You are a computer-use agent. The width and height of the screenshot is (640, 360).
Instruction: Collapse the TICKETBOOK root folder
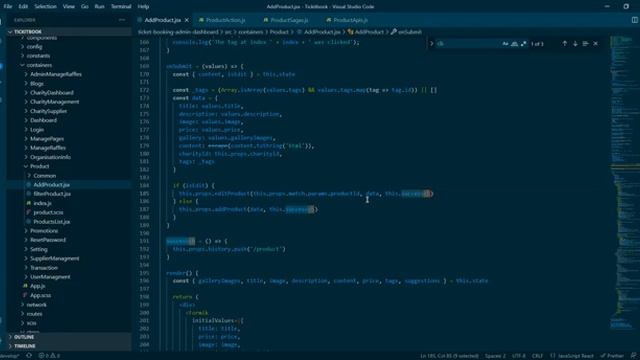click(69, 31)
